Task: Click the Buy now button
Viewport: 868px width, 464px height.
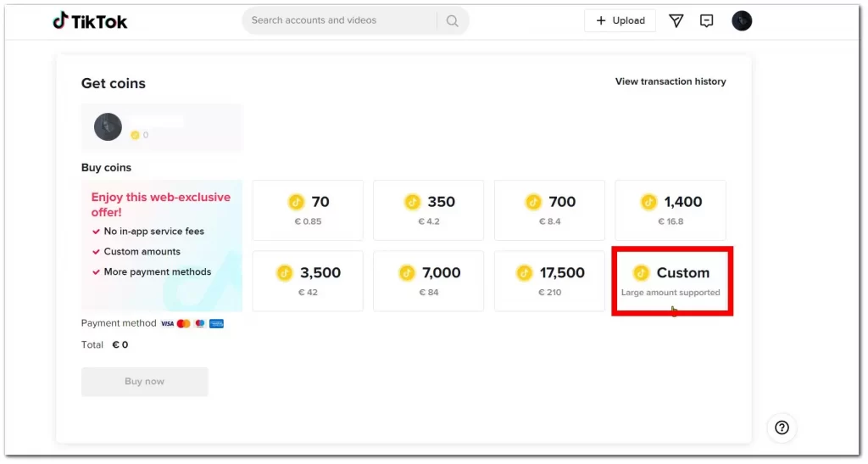Action: click(x=144, y=382)
